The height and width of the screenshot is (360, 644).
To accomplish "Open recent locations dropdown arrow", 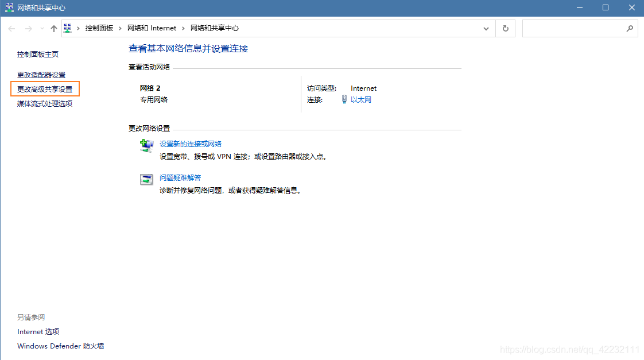I will tap(42, 28).
